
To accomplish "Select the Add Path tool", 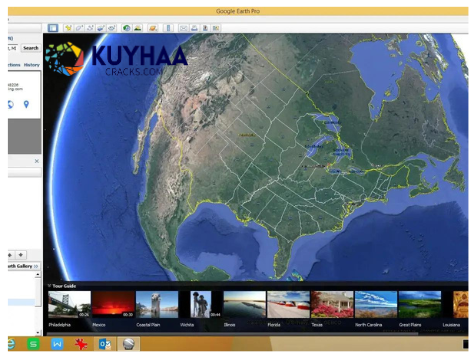I will click(x=90, y=28).
